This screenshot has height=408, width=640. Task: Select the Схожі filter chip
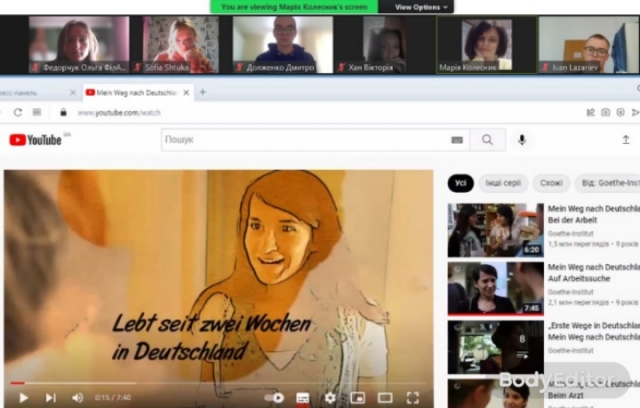click(551, 183)
